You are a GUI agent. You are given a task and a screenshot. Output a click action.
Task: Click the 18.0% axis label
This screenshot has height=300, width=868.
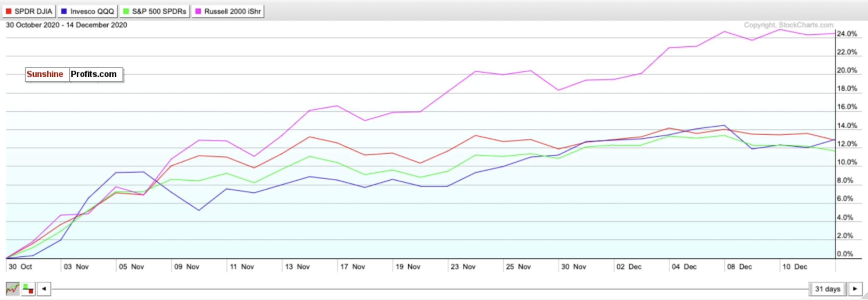(847, 88)
